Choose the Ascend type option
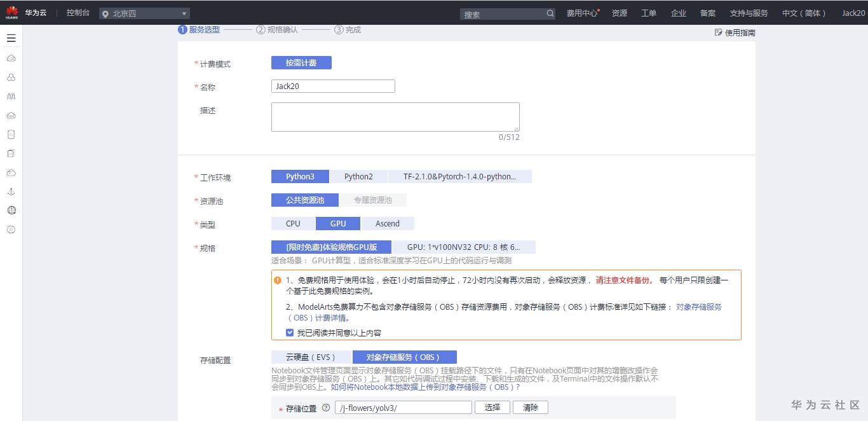The height and width of the screenshot is (421, 868). (x=388, y=224)
